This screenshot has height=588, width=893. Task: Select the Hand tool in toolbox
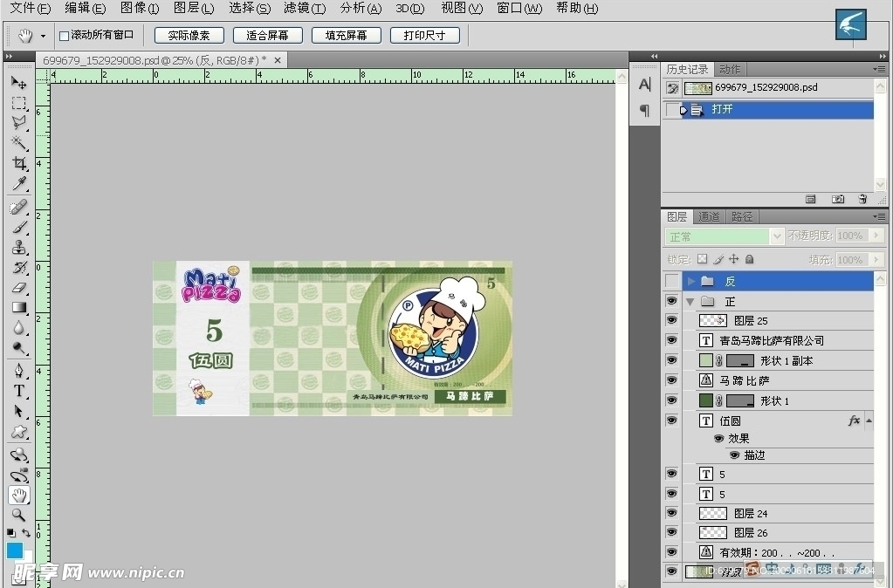click(19, 496)
